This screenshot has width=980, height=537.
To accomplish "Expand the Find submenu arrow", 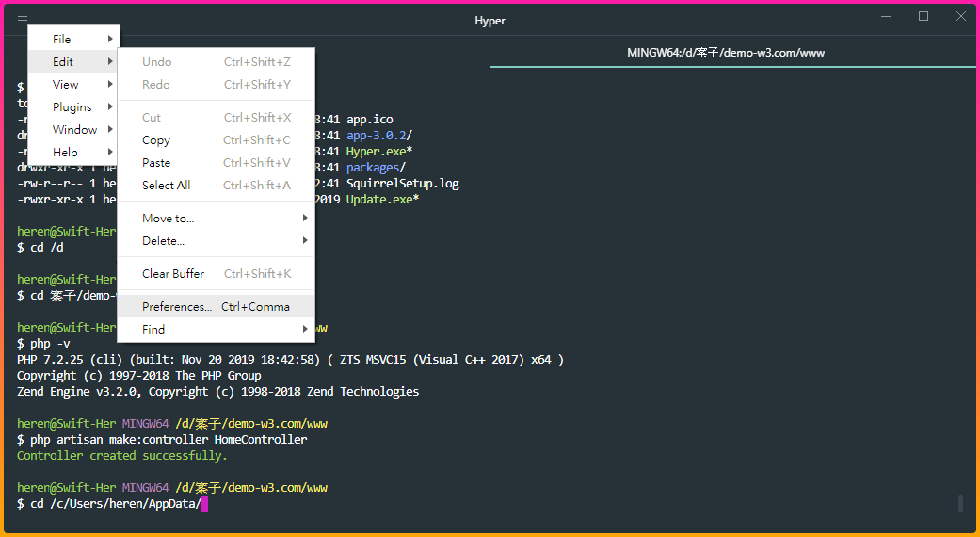I will coord(305,330).
